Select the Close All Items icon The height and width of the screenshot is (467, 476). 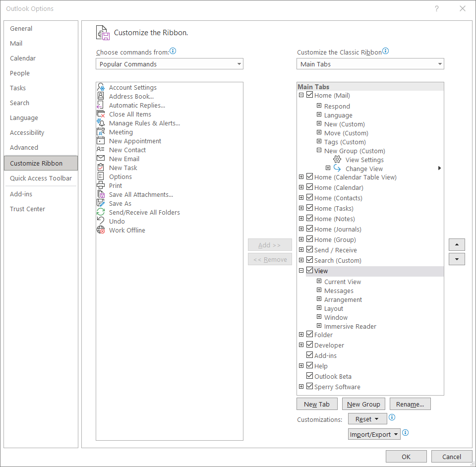tap(101, 114)
